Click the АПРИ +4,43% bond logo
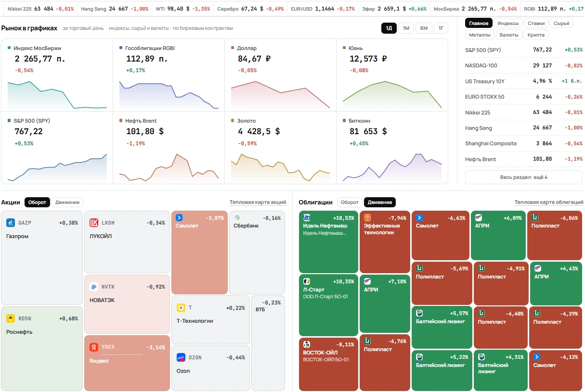 [x=538, y=268]
